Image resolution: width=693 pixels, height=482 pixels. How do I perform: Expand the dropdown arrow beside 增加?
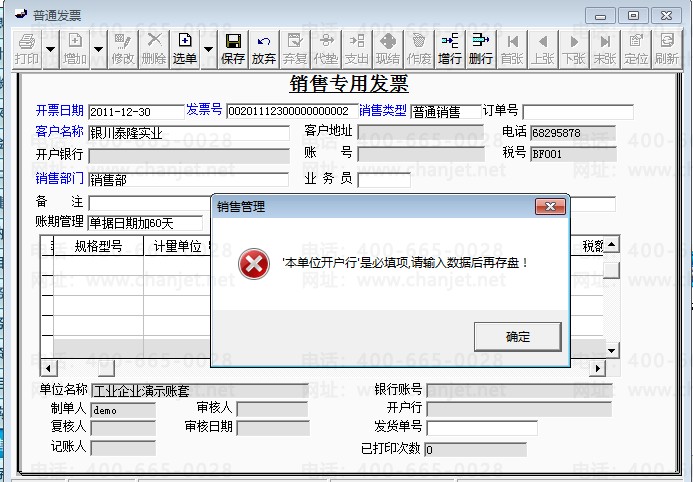99,49
